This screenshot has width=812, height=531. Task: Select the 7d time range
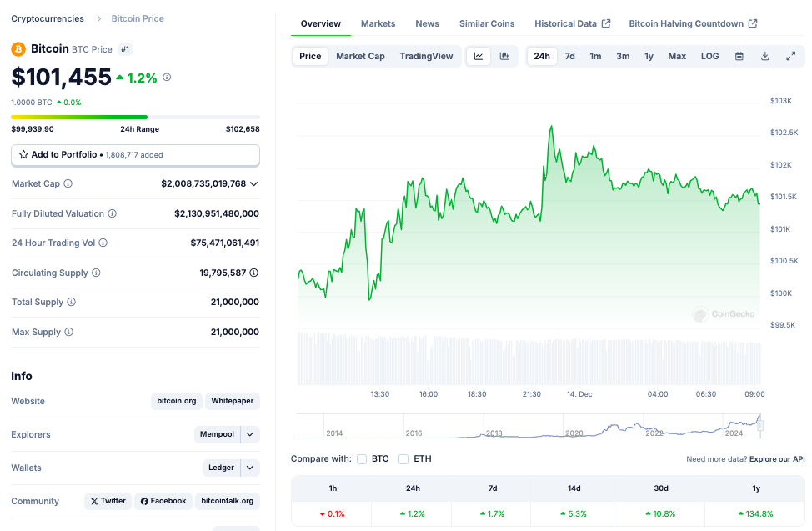[x=569, y=56]
